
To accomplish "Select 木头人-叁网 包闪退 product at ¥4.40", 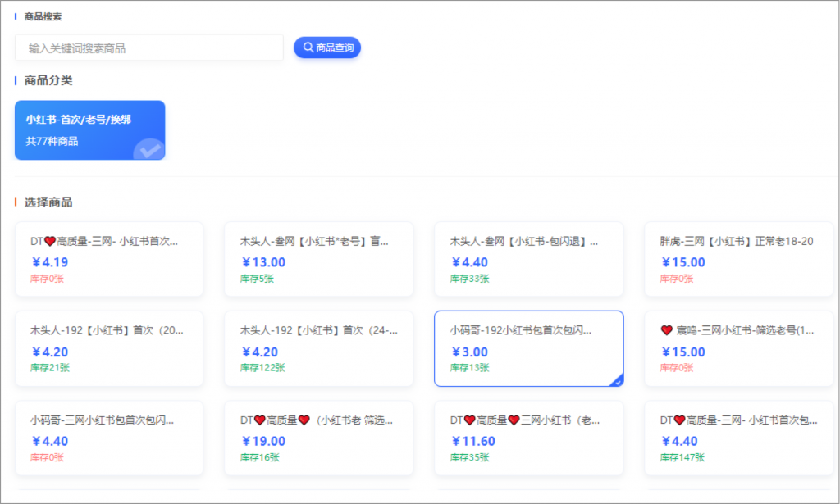I will tap(528, 259).
